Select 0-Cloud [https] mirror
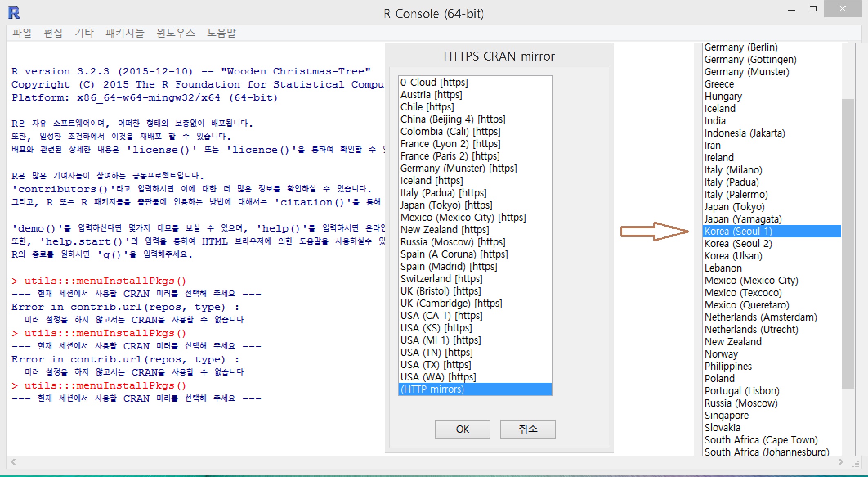The image size is (868, 477). (x=475, y=82)
